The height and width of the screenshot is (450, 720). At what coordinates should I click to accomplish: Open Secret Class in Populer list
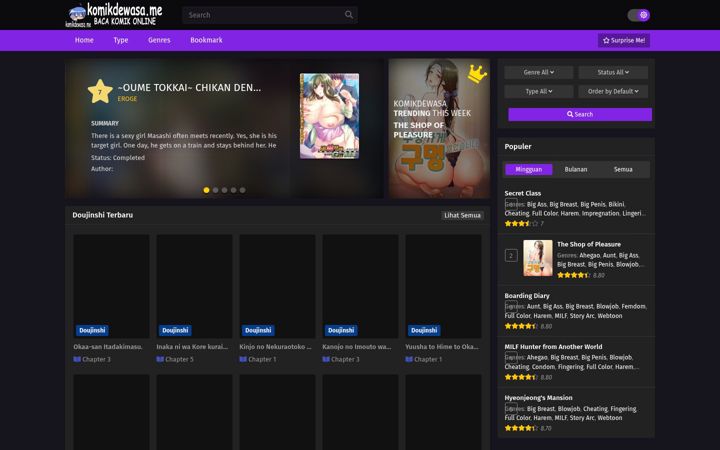pyautogui.click(x=523, y=193)
